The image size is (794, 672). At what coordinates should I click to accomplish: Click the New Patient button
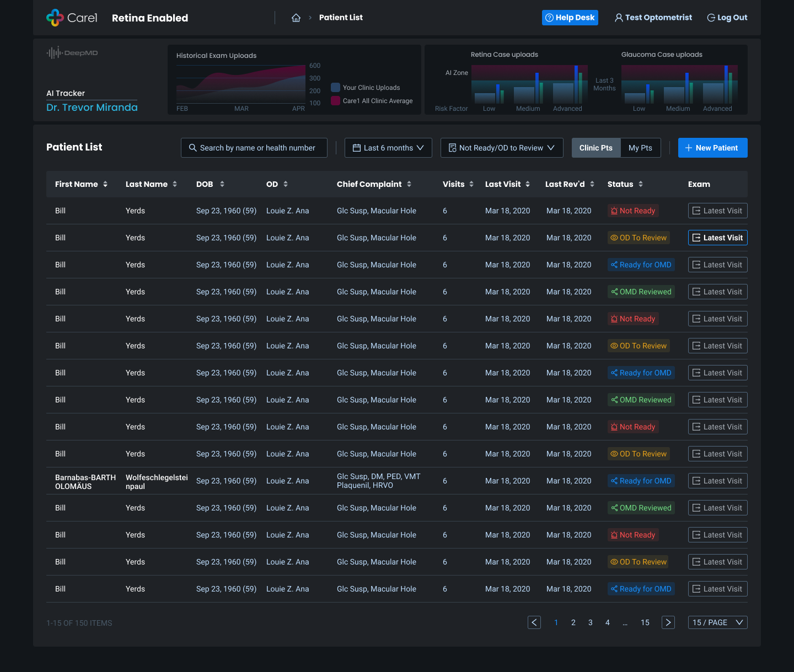click(712, 148)
